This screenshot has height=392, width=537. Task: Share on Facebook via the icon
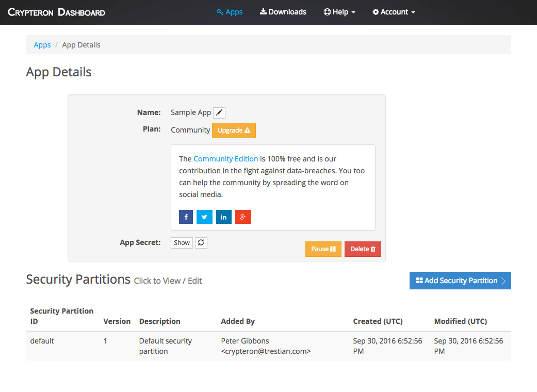[x=186, y=217]
